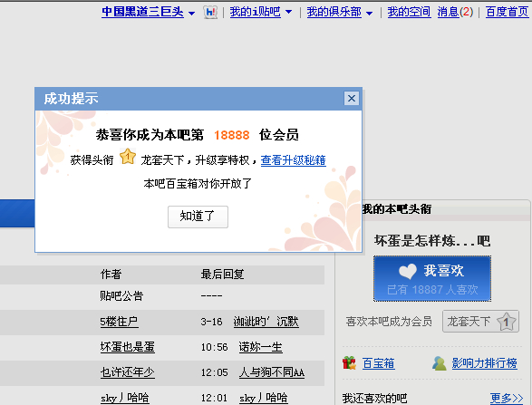Screen dimensions: 532x405
Task: Click the gift box icon beside 百宝箱
Action: click(x=349, y=363)
